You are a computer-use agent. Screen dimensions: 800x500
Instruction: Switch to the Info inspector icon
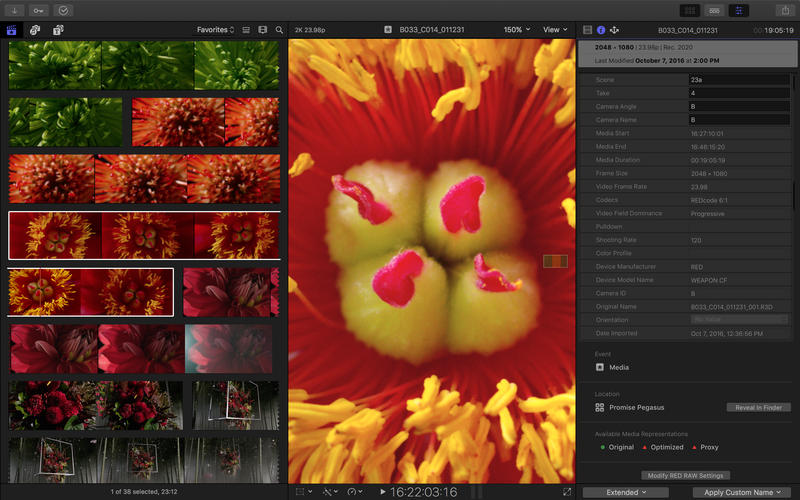click(x=601, y=30)
